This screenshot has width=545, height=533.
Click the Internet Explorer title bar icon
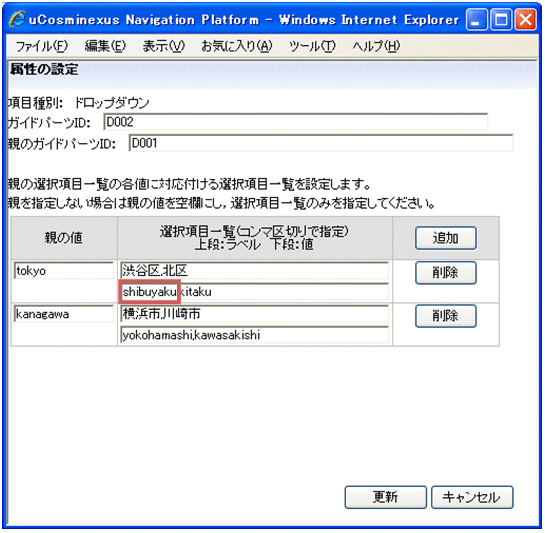pos(17,19)
